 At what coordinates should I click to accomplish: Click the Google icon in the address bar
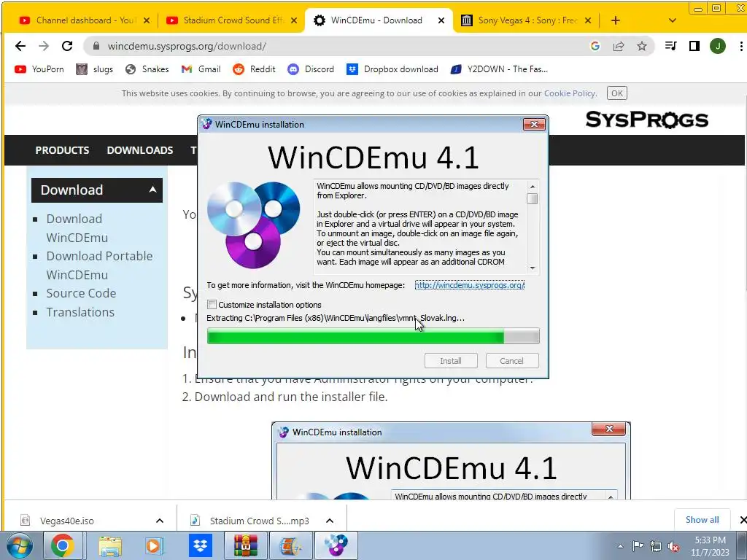point(595,46)
